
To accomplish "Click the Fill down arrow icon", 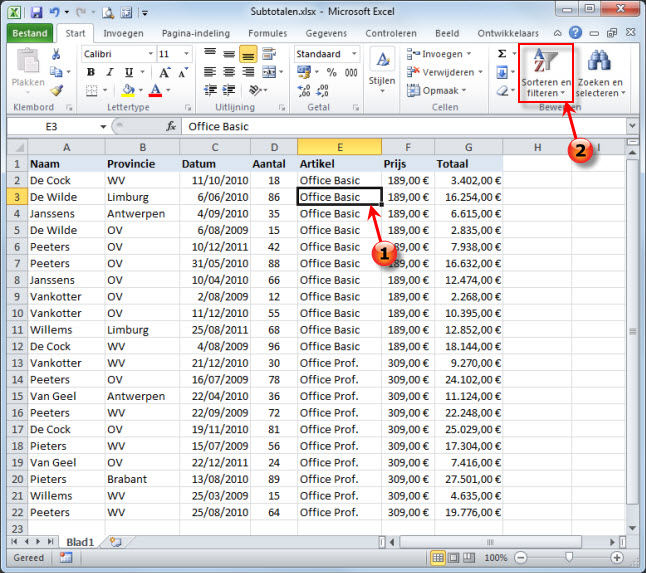I will 502,73.
